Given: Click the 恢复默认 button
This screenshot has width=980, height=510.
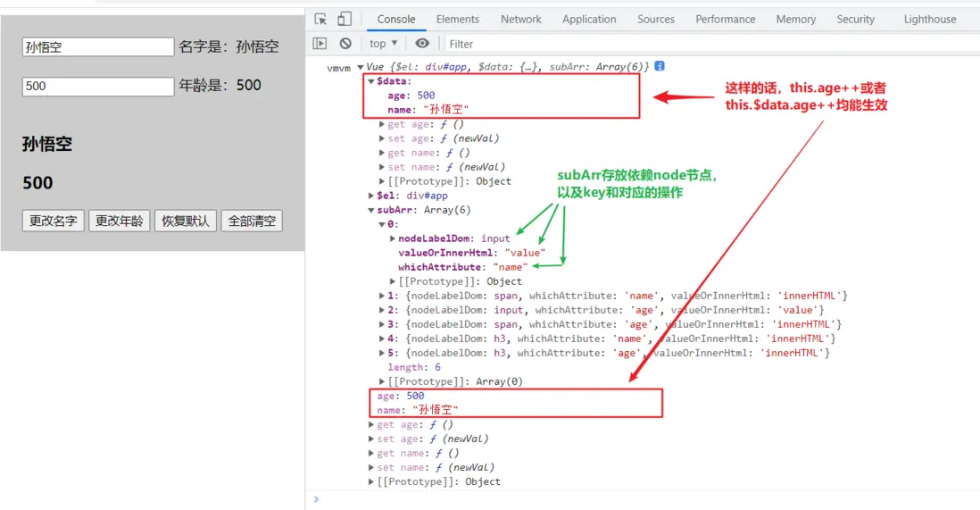Looking at the screenshot, I should [186, 221].
